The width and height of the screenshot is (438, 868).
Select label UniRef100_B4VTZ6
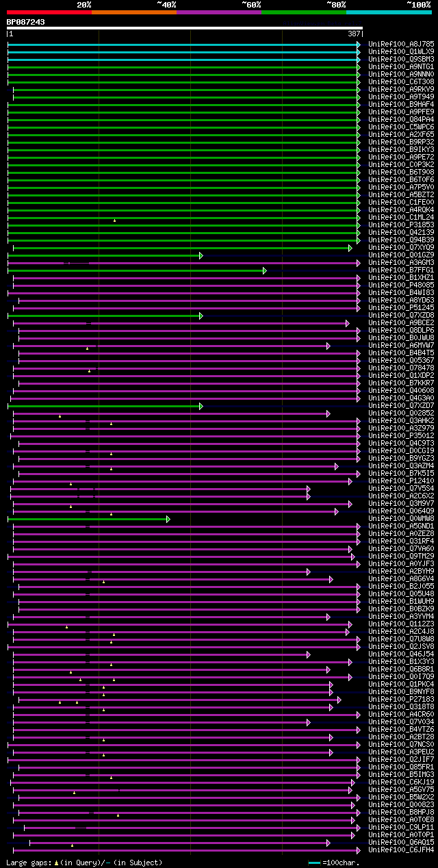[x=401, y=729]
